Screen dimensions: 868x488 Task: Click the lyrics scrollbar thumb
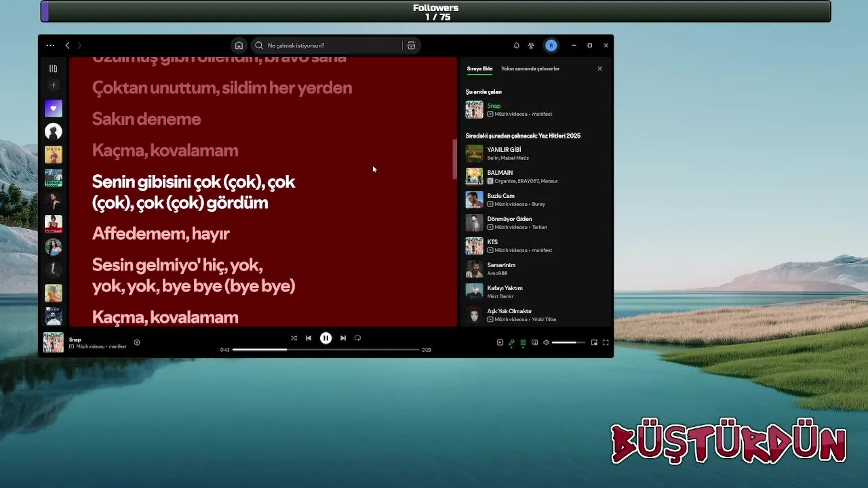tap(454, 159)
